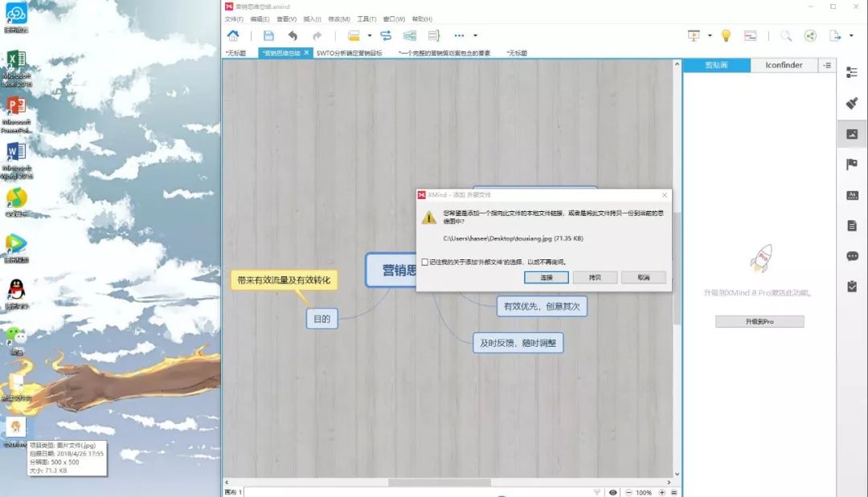Image resolution: width=868 pixels, height=497 pixels.
Task: Click the green share icon
Action: 810,36
